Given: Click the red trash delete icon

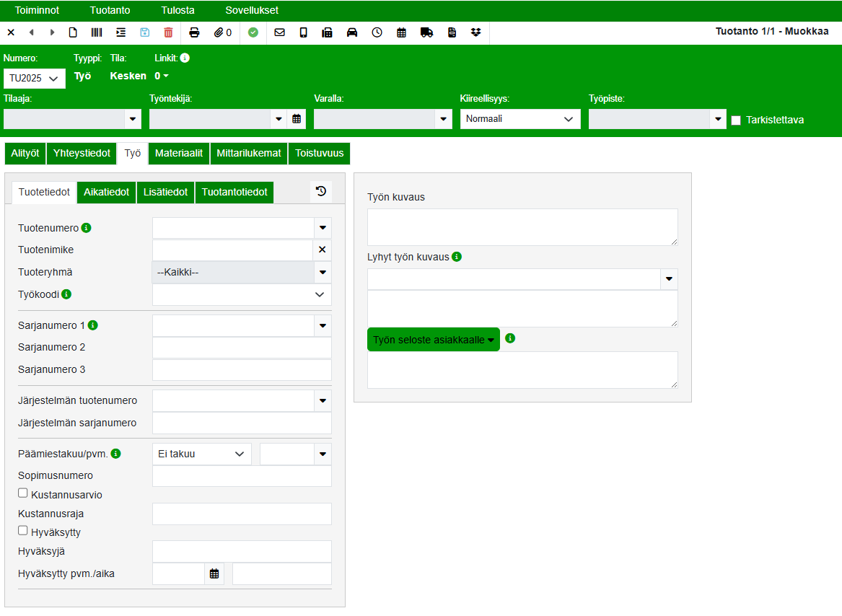Looking at the screenshot, I should (168, 32).
